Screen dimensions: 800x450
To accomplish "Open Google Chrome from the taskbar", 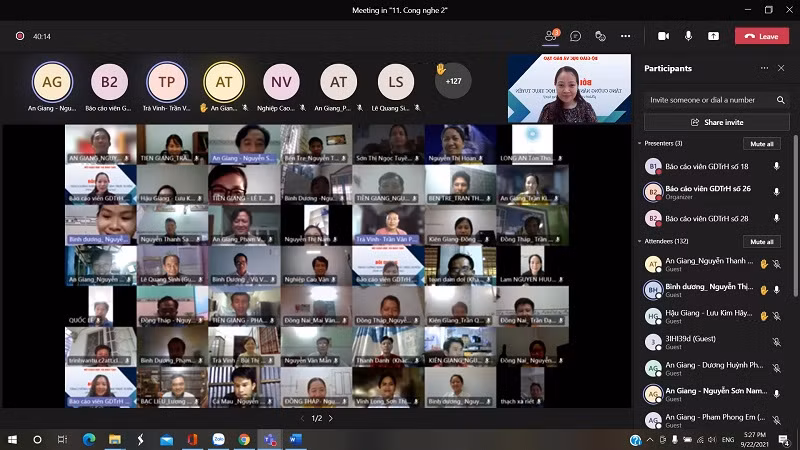I will coord(244,439).
